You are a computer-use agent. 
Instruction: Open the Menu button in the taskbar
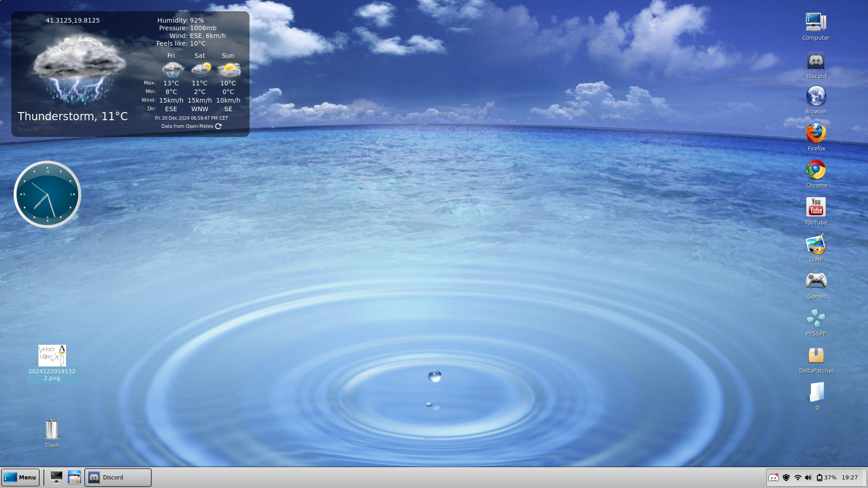pyautogui.click(x=20, y=478)
